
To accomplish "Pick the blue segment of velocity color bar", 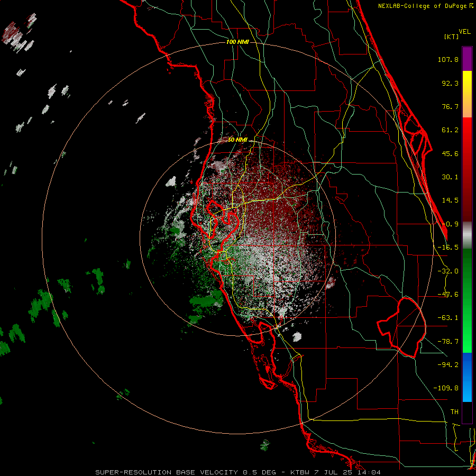I will [467, 377].
